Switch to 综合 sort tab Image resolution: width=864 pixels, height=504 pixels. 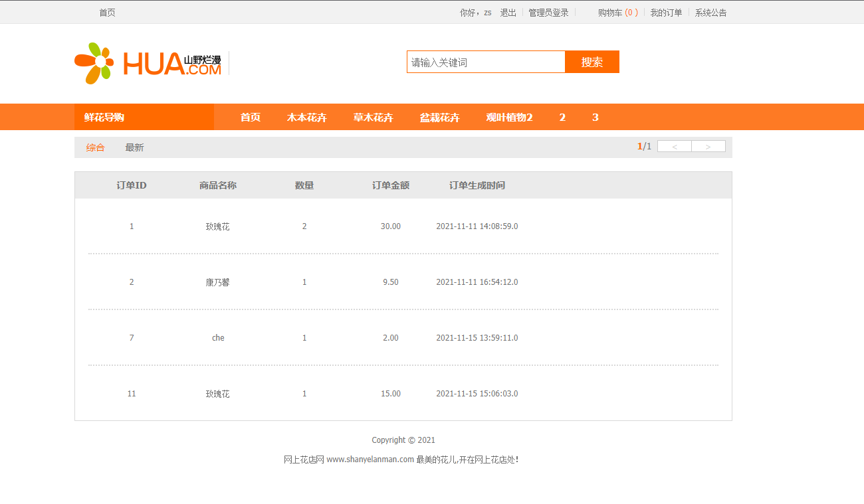pos(95,147)
